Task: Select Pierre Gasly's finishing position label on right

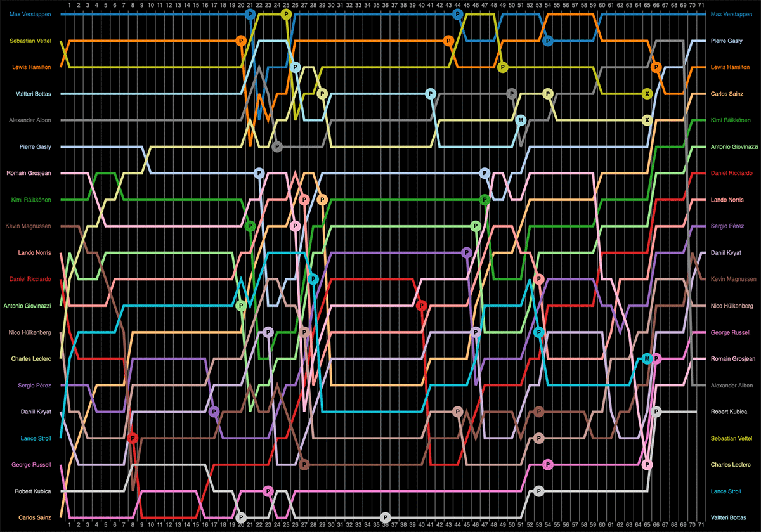Action: click(x=725, y=41)
